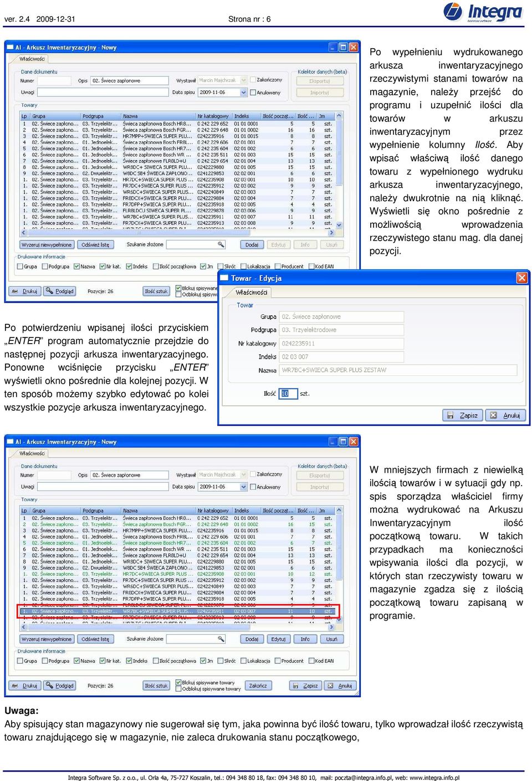Viewport: 532px width, 781px height.
Task: Click Usuń button in lower window
Action: pyautogui.click(x=331, y=639)
